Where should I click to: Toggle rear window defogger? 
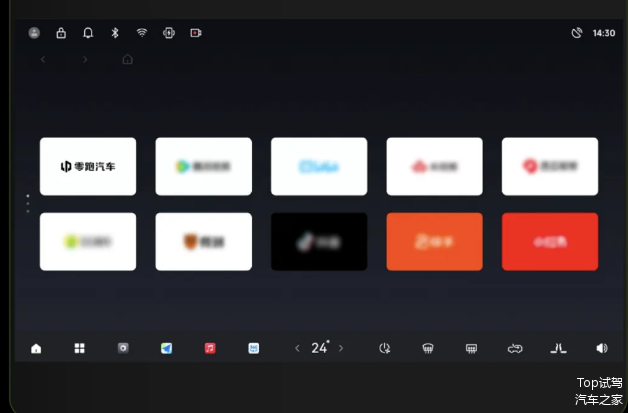pos(471,348)
